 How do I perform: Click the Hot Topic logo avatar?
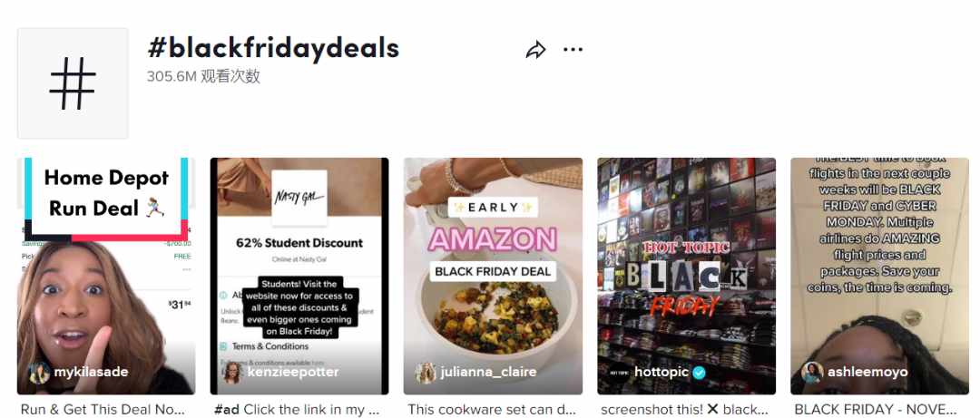pos(620,373)
